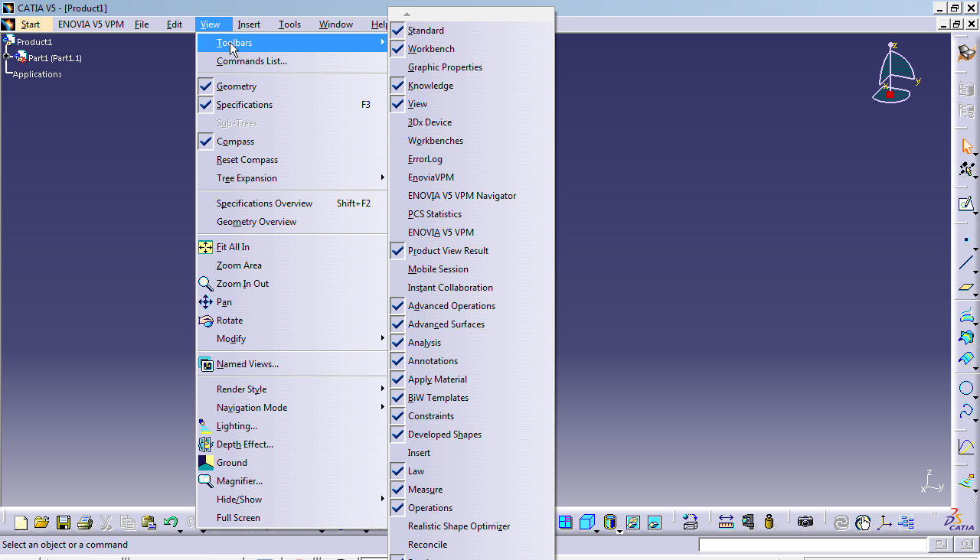
Task: Select the arrow Select tool in right toolbar
Action: [966, 146]
